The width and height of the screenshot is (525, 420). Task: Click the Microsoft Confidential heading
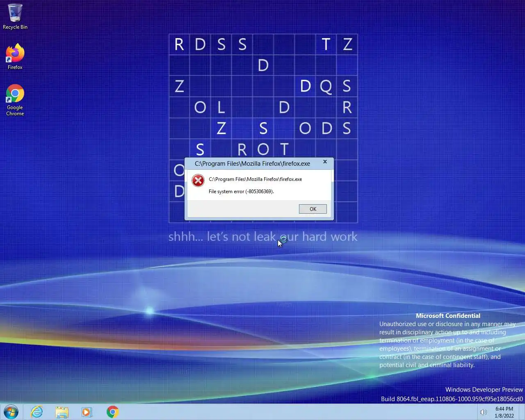pyautogui.click(x=448, y=316)
